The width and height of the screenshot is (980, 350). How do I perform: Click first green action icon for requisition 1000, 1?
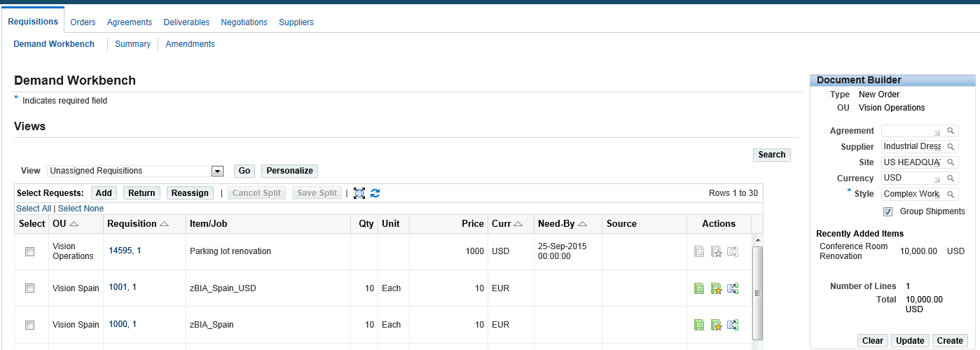point(698,325)
